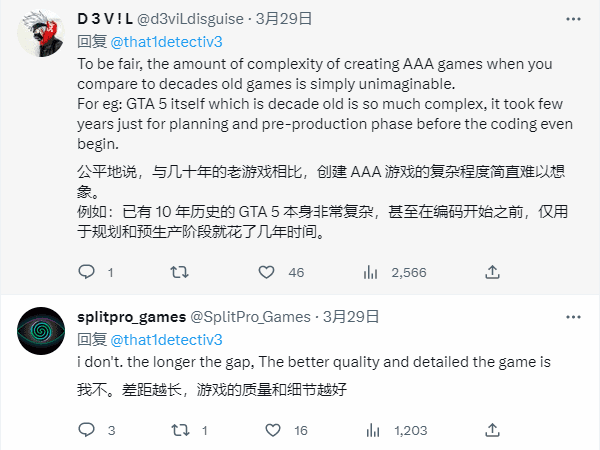View analytics showing 1,203 views
This screenshot has width=600, height=450.
(373, 430)
